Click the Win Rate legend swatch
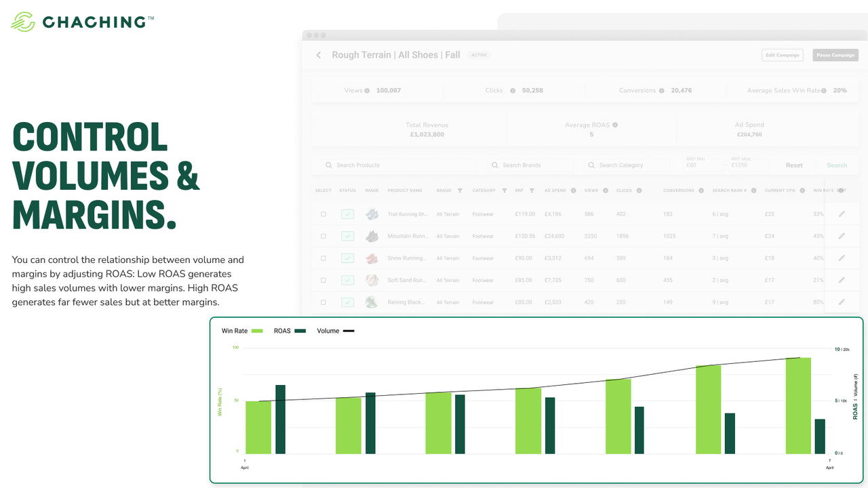This screenshot has width=868, height=488. [257, 331]
